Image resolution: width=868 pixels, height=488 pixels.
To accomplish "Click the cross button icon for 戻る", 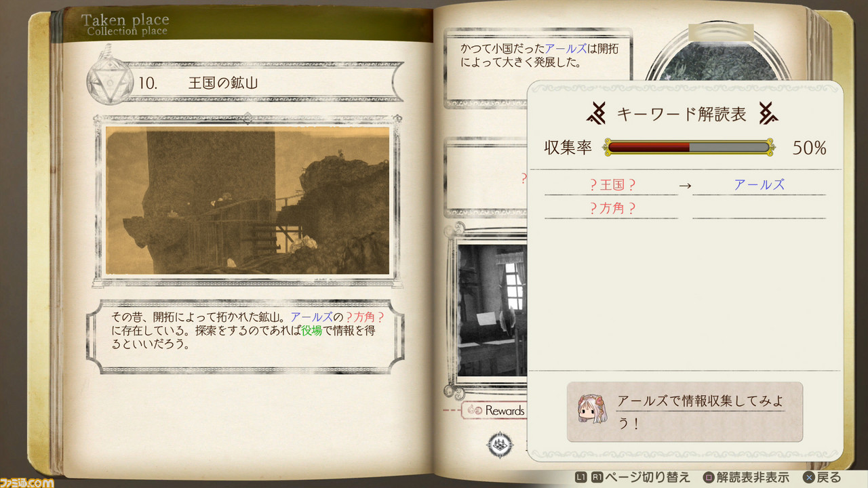I will (808, 478).
